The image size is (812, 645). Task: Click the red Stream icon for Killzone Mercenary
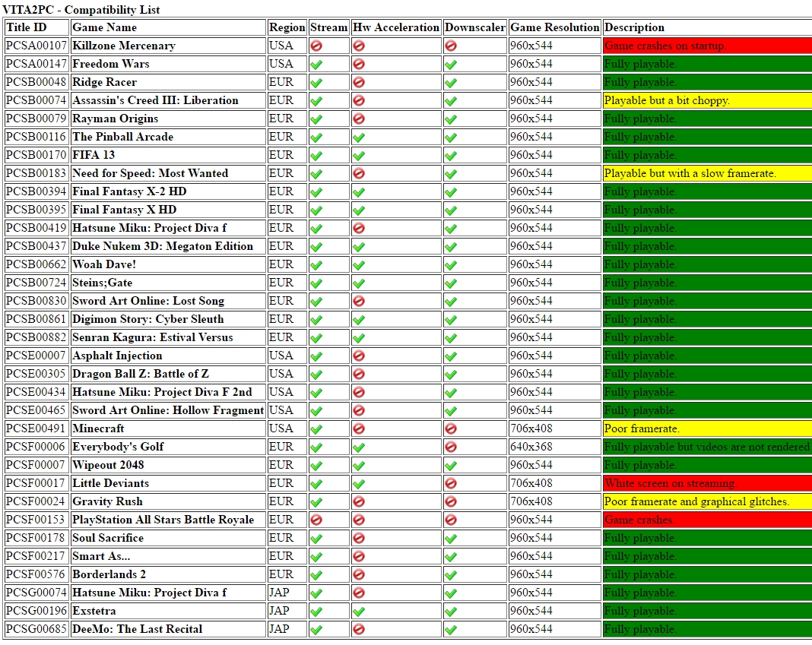316,46
